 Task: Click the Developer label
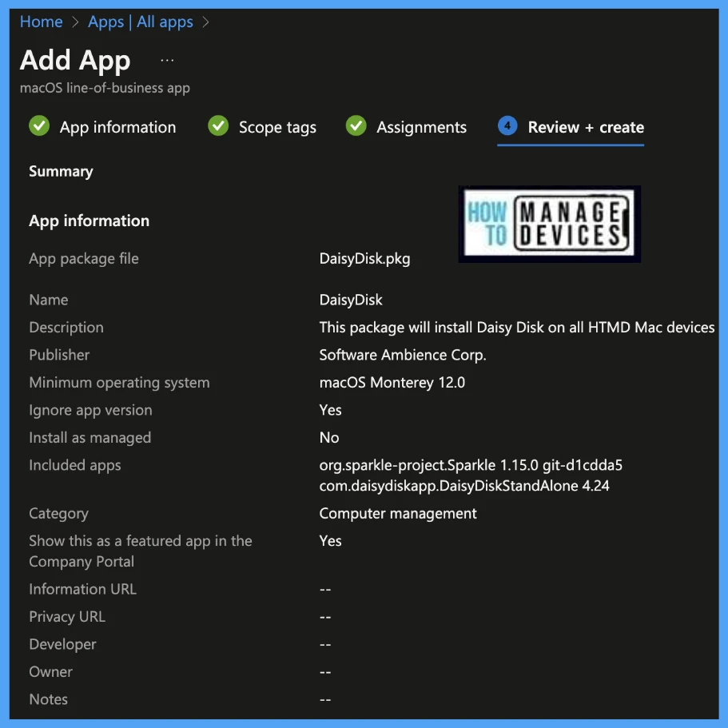pos(62,644)
